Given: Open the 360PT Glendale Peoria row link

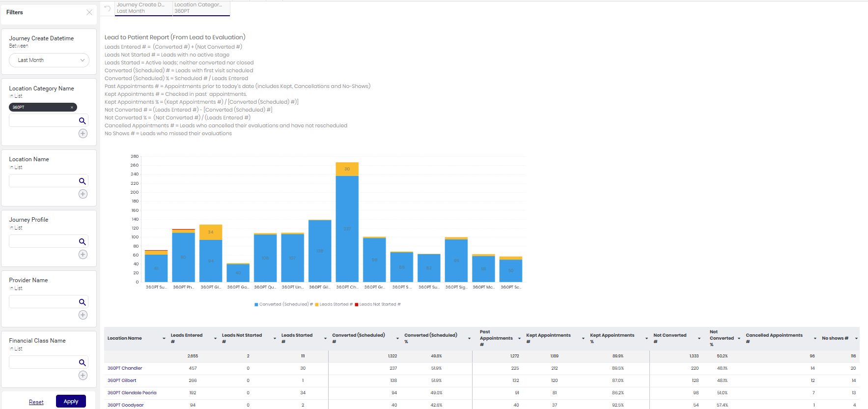Looking at the screenshot, I should [132, 393].
